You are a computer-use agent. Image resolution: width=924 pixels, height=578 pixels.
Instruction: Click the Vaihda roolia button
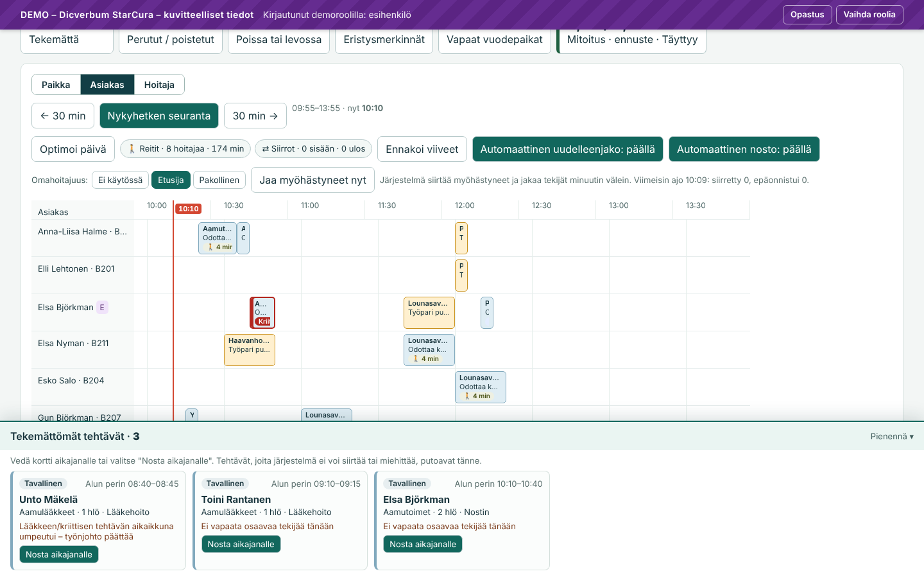[x=869, y=15]
